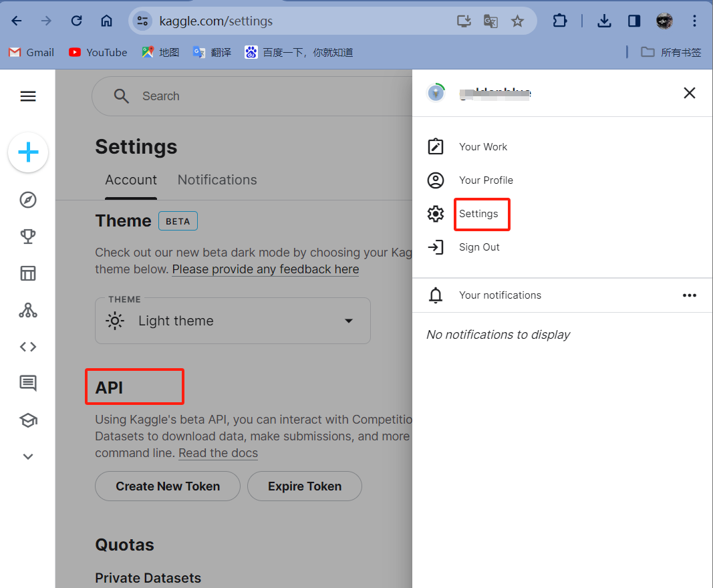
Task: Switch to the Account tab
Action: point(131,180)
